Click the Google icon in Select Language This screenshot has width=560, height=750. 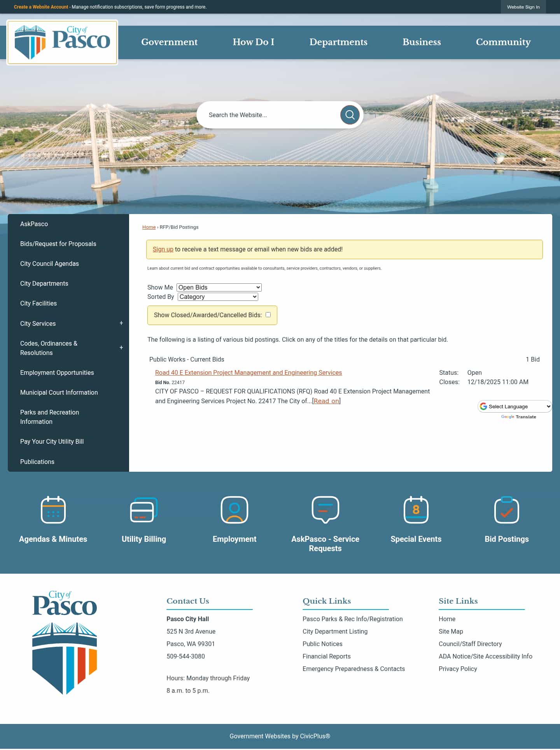pos(483,406)
